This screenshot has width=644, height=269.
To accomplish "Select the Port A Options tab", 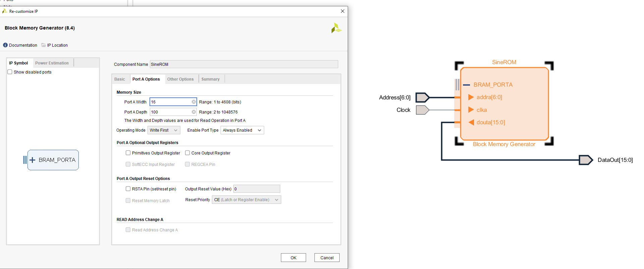I will pyautogui.click(x=146, y=79).
